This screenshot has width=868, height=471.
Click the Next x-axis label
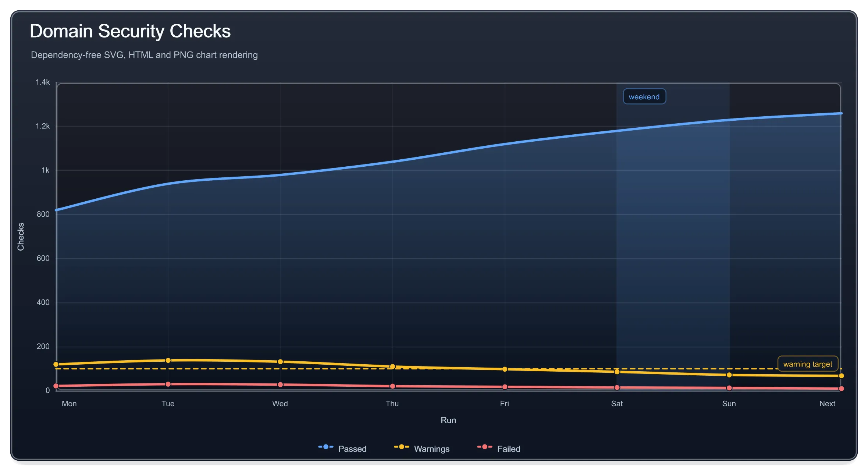coord(827,403)
